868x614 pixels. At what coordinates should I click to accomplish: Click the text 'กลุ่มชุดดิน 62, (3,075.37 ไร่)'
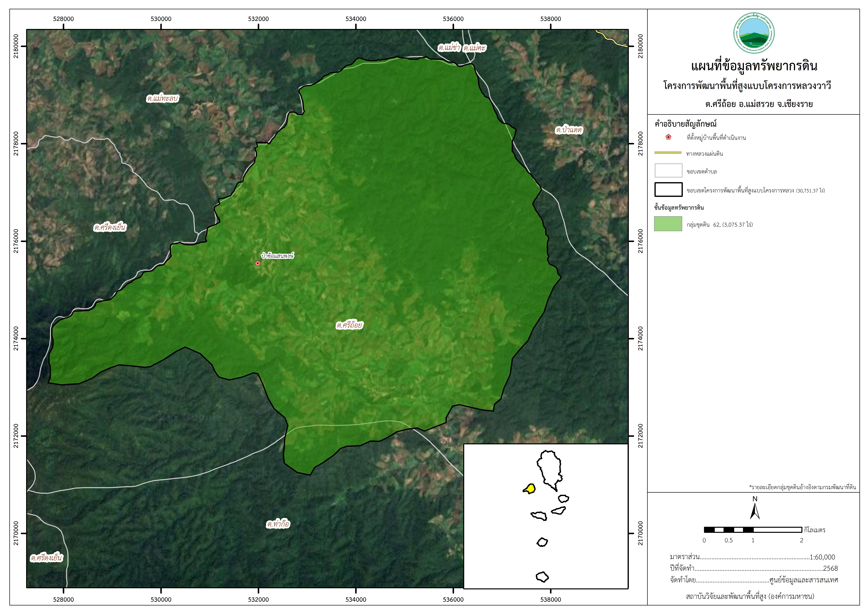coord(720,225)
